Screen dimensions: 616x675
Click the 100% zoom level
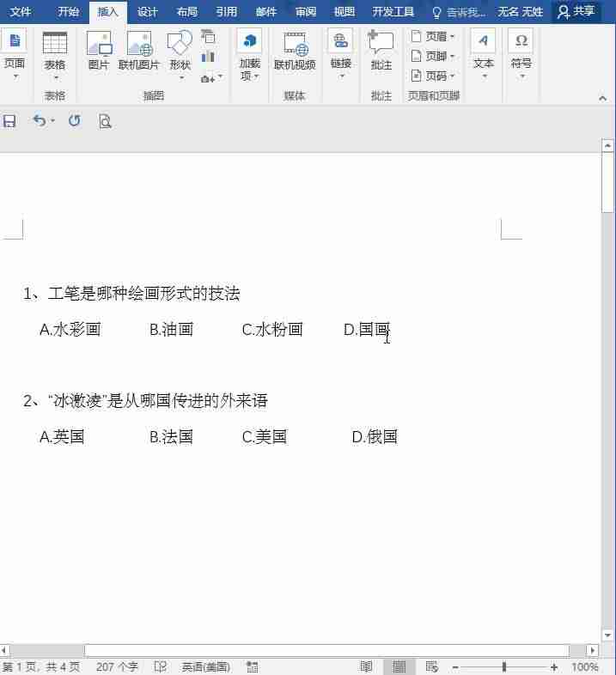pos(584,667)
